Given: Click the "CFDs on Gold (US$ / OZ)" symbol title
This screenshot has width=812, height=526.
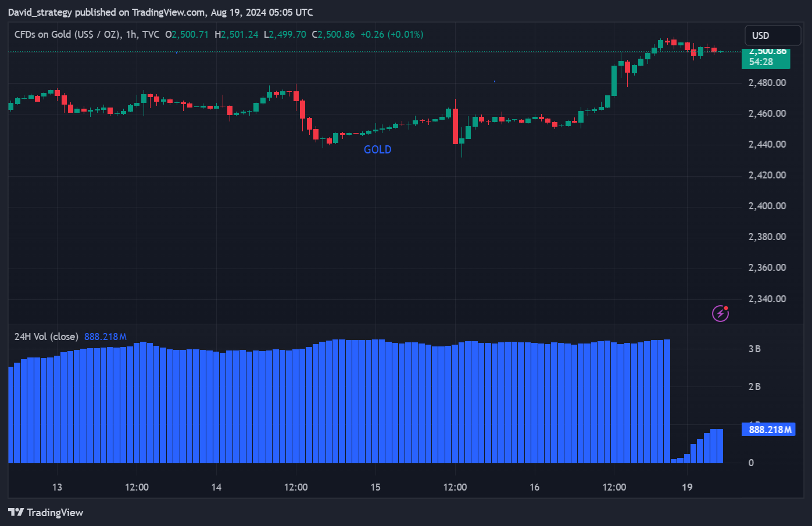Looking at the screenshot, I should point(67,34).
